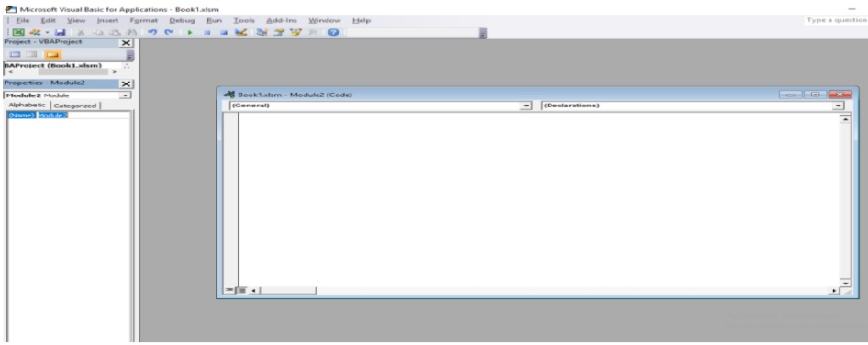Open the Debug menu
Viewport: 868px width, 345px height.
pos(182,20)
